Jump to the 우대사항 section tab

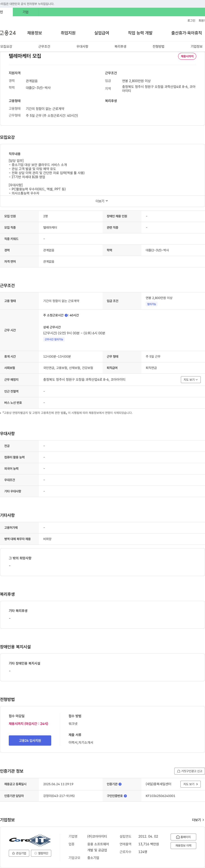point(82,46)
